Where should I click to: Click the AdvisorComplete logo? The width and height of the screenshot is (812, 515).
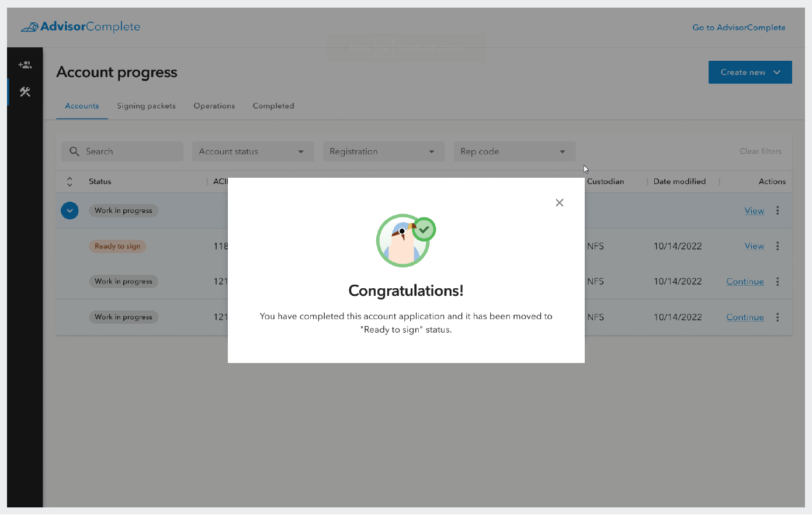coord(81,27)
